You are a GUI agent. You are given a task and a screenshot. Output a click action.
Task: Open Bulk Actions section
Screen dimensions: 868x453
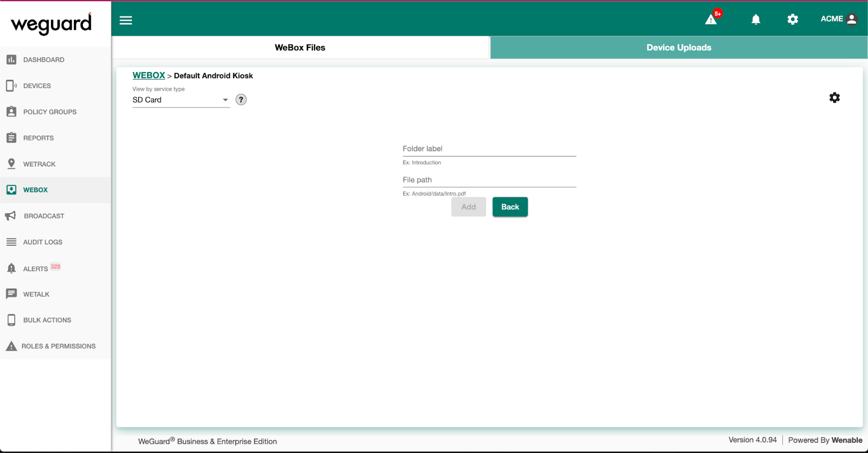click(x=55, y=320)
